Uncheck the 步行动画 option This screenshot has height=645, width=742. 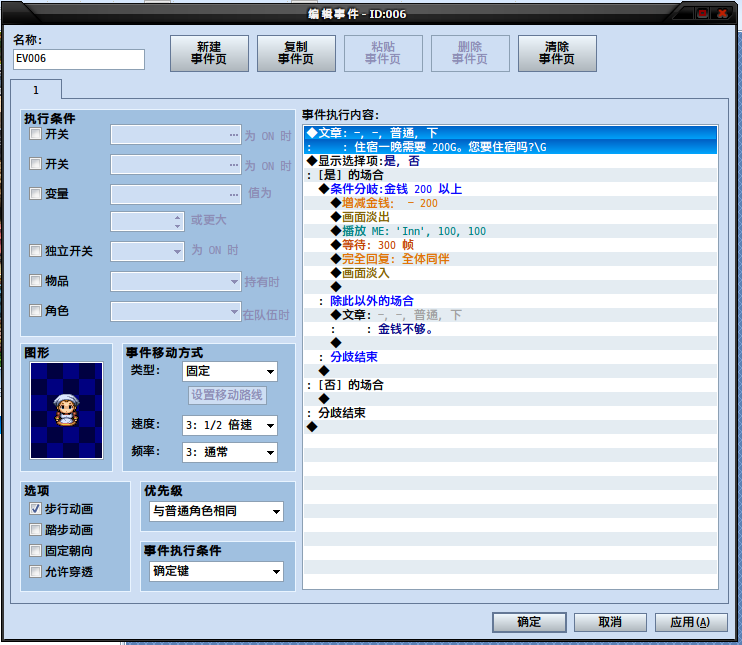click(35, 509)
